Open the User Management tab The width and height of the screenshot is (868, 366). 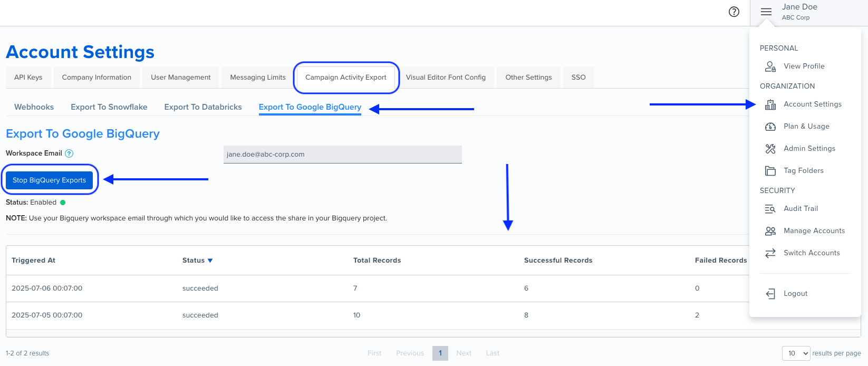(181, 77)
